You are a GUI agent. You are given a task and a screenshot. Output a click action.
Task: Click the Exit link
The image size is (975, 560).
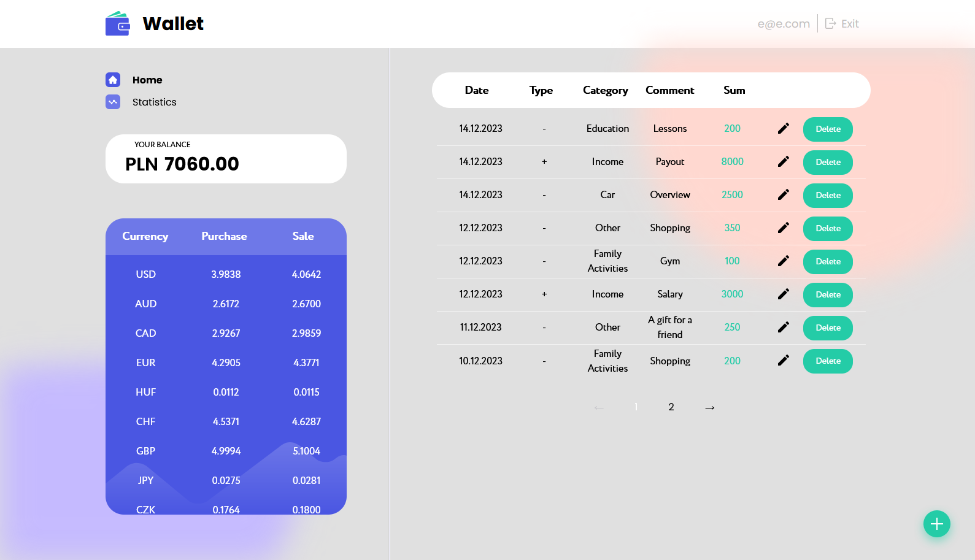coord(850,24)
